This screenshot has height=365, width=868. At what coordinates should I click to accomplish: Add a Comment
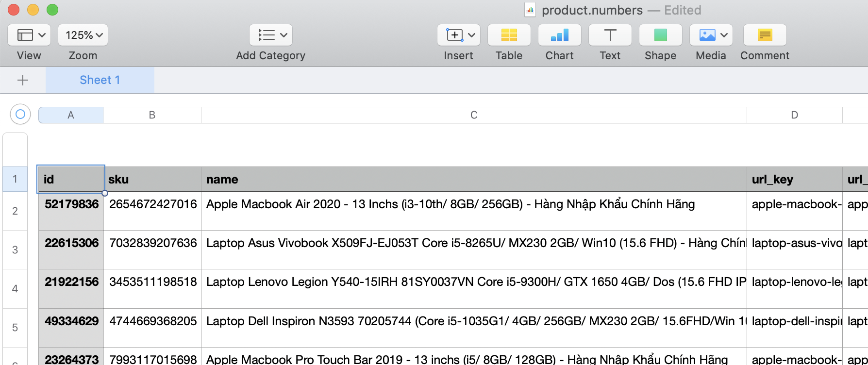[765, 35]
